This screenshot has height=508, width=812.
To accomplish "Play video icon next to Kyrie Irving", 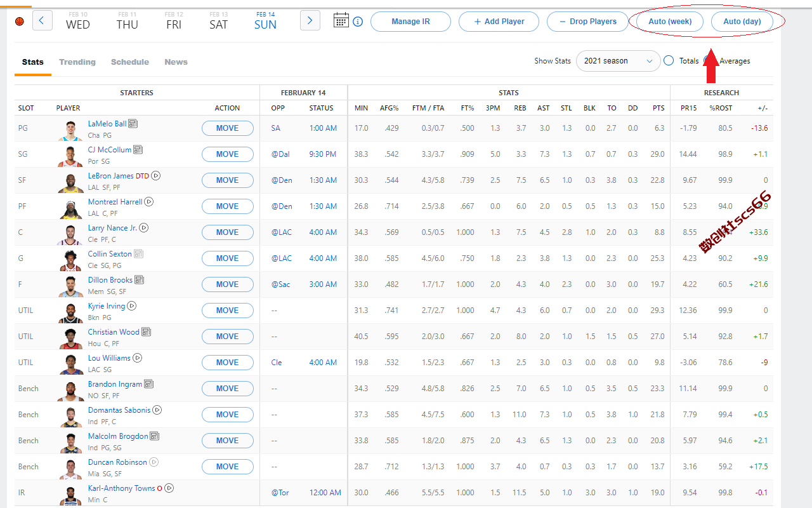I will coord(132,306).
